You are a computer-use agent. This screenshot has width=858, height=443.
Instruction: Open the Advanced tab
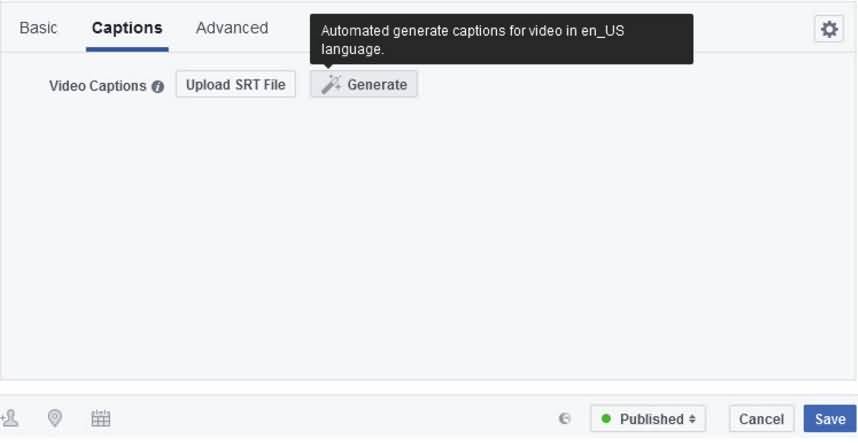pyautogui.click(x=232, y=28)
